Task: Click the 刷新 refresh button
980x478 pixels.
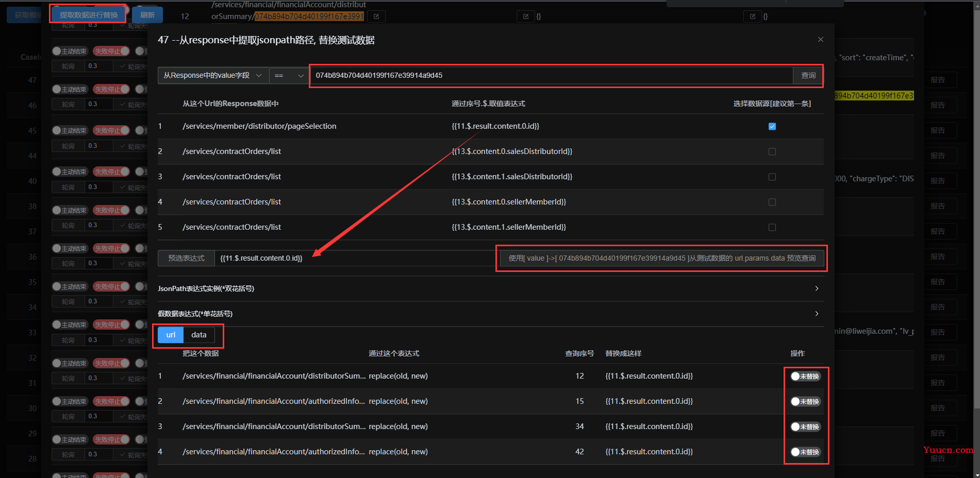Action: coord(147,15)
